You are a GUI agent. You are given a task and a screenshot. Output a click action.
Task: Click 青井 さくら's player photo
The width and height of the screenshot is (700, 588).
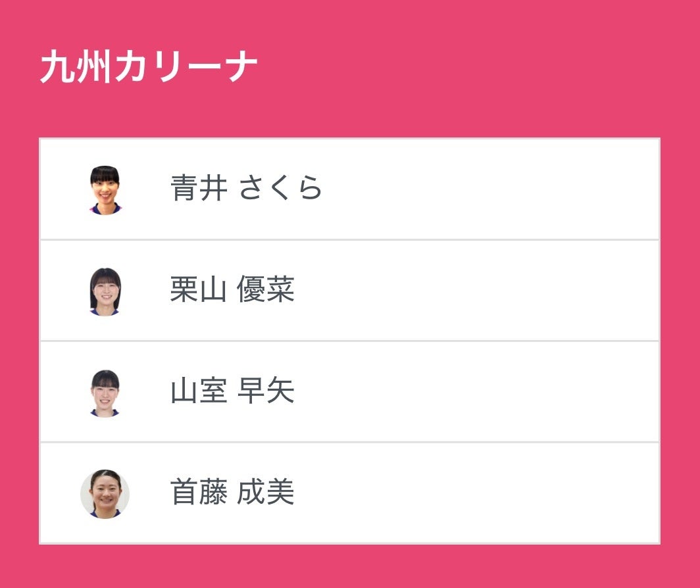coord(105,189)
